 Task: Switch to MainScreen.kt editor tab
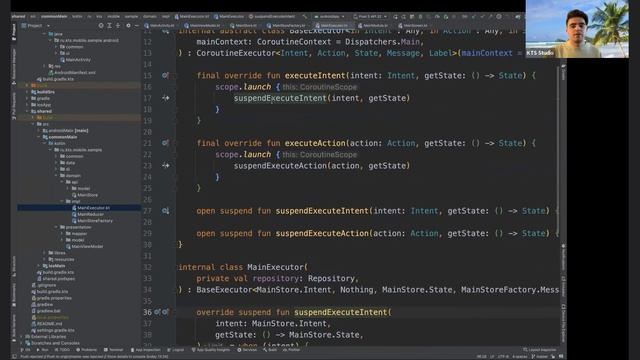tap(413, 25)
